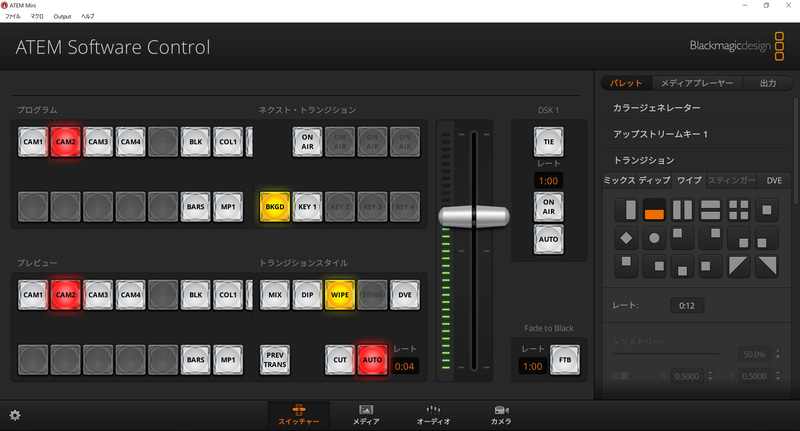Open the メディア page icon

[366, 415]
